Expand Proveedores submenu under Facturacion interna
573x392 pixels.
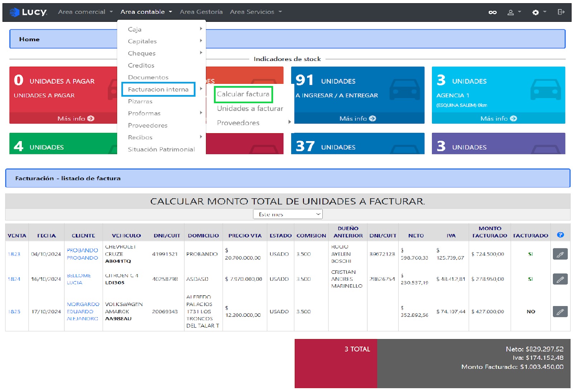tap(254, 123)
